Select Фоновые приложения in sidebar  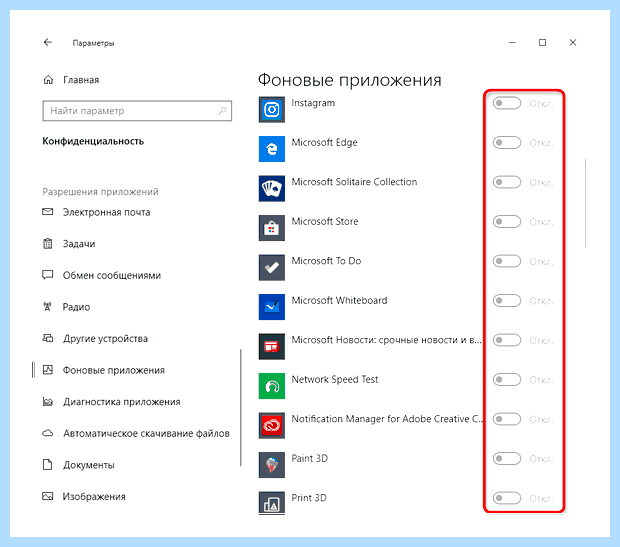[x=113, y=370]
